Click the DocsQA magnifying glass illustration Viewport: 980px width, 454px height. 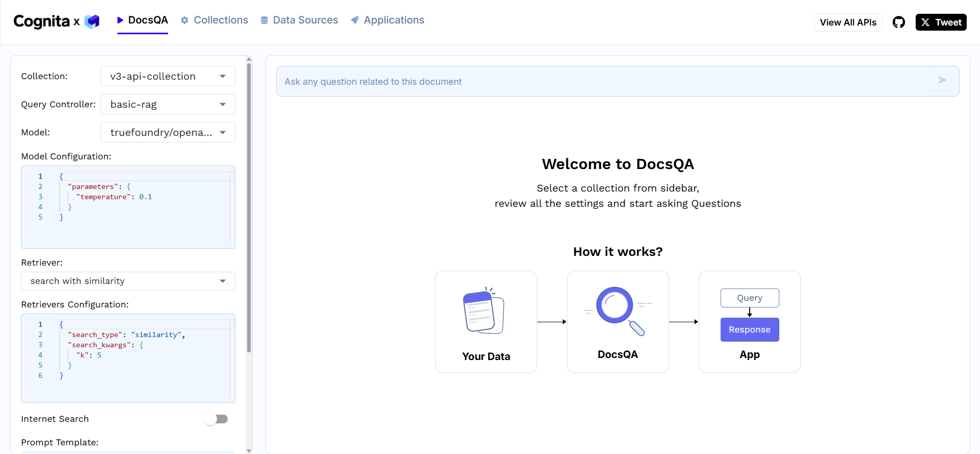618,311
